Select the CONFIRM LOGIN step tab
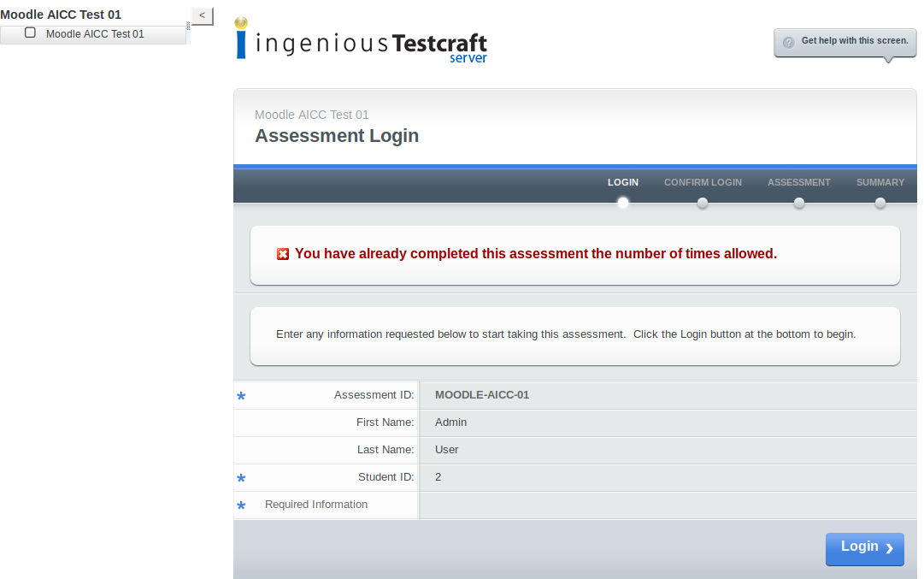Image resolution: width=924 pixels, height=579 pixels. click(x=703, y=182)
